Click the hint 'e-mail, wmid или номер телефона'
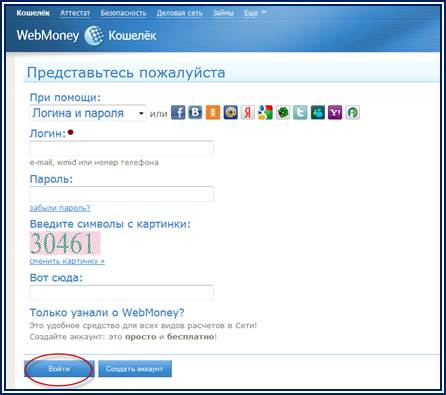Screen dimensions: 446x395 click(x=94, y=163)
